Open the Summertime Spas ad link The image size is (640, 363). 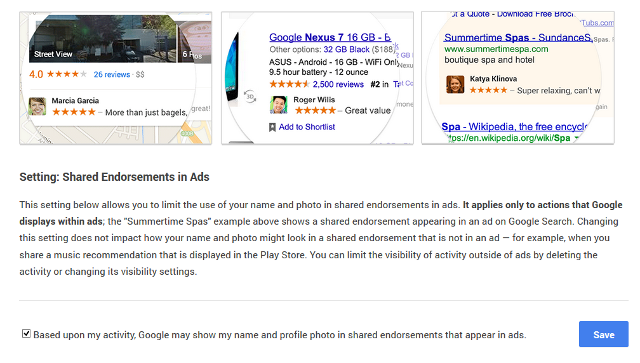point(518,38)
